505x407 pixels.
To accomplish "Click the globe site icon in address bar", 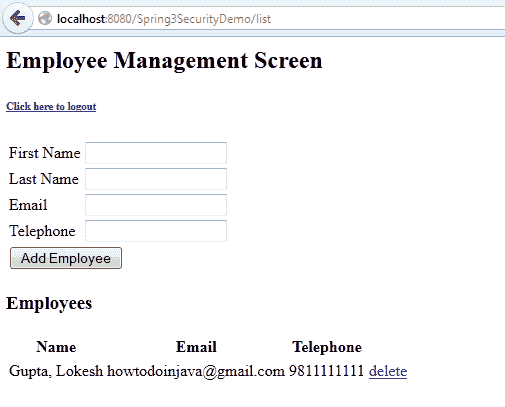I will coord(45,18).
